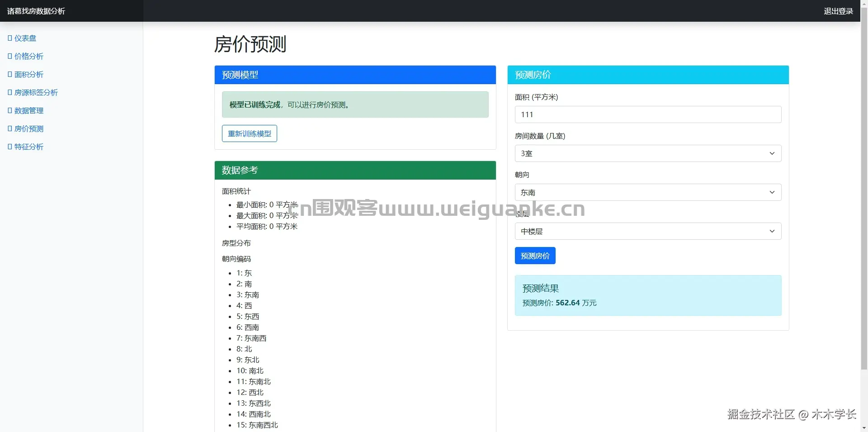
Task: Expand the 房间数量 dropdown showing 3室
Action: [648, 153]
